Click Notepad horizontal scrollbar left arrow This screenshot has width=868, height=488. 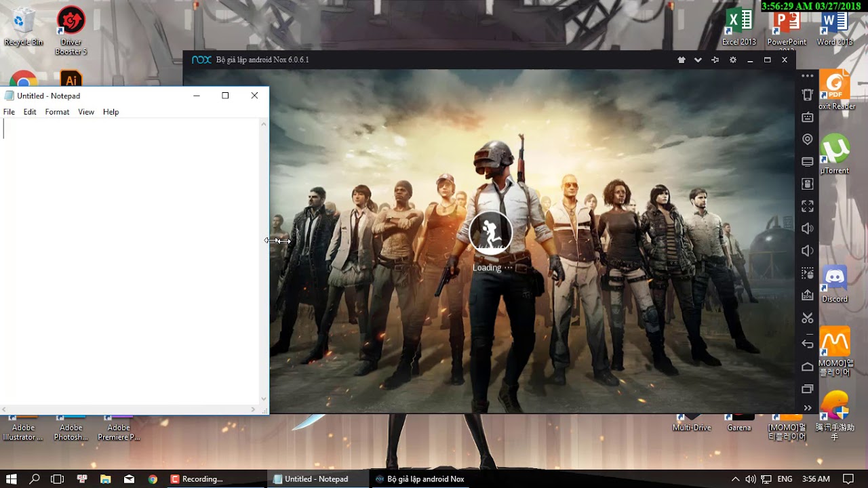pyautogui.click(x=5, y=409)
